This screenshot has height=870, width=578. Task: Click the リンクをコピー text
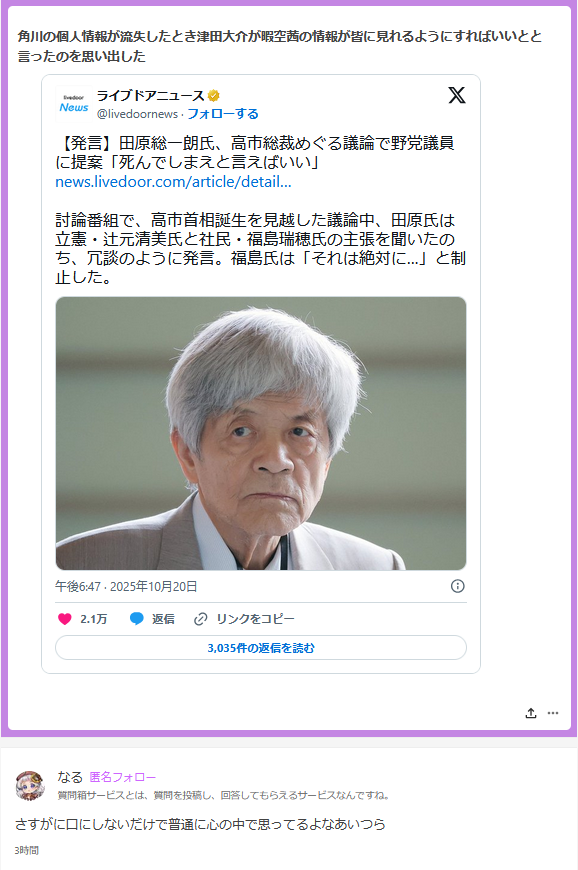pyautogui.click(x=255, y=619)
